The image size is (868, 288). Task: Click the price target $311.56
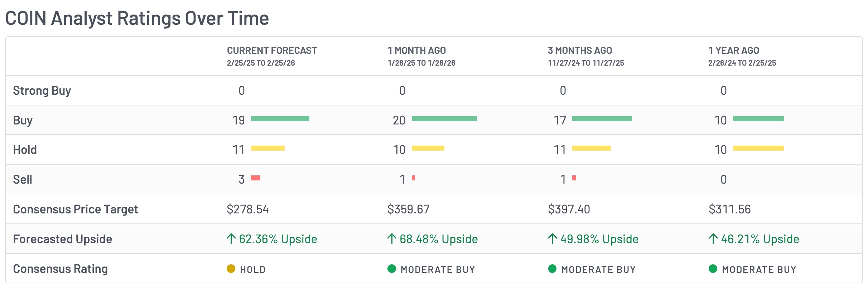(x=730, y=209)
